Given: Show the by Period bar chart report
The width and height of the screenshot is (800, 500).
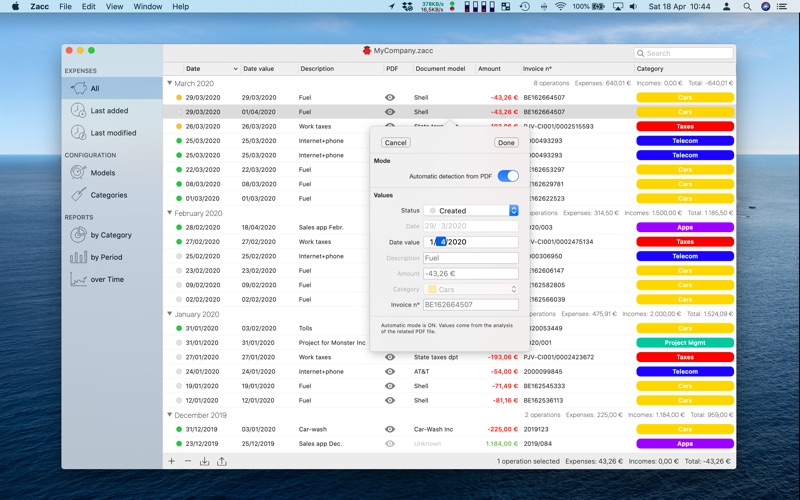Looking at the screenshot, I should click(x=78, y=257).
